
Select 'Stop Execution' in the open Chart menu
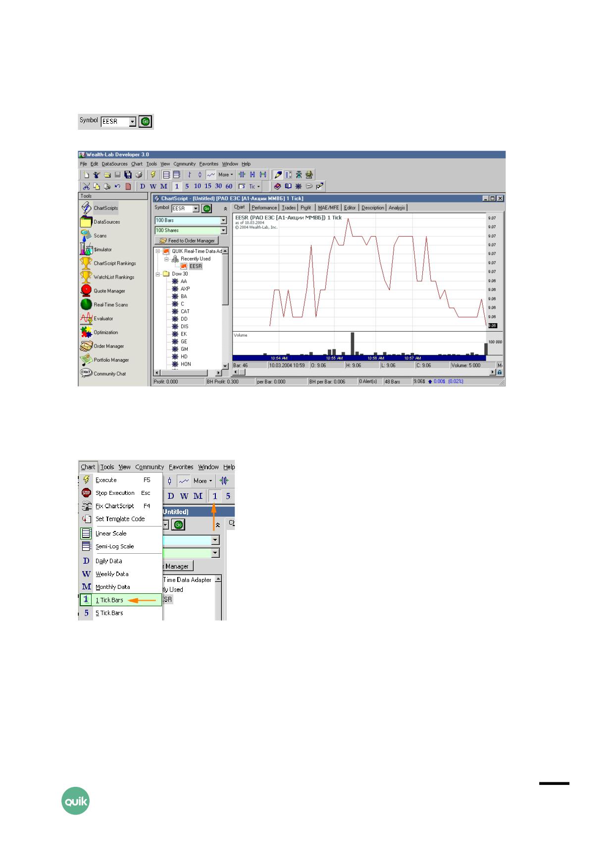(x=121, y=493)
